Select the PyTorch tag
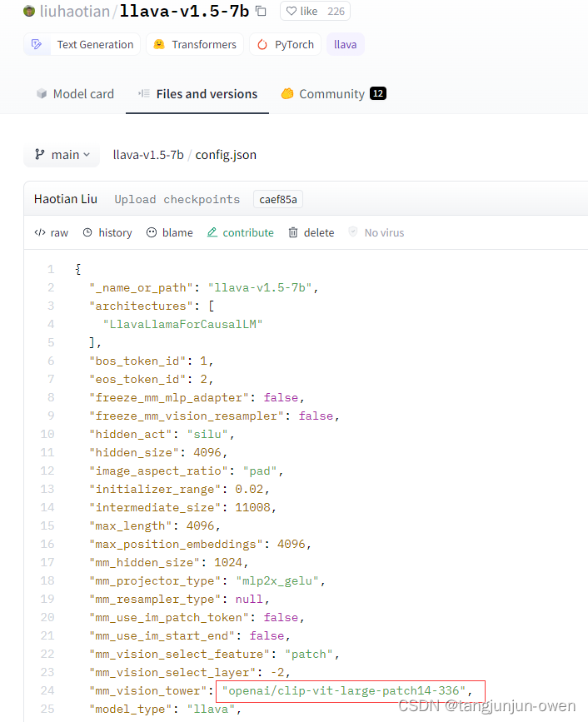Image resolution: width=588 pixels, height=722 pixels. pyautogui.click(x=285, y=44)
